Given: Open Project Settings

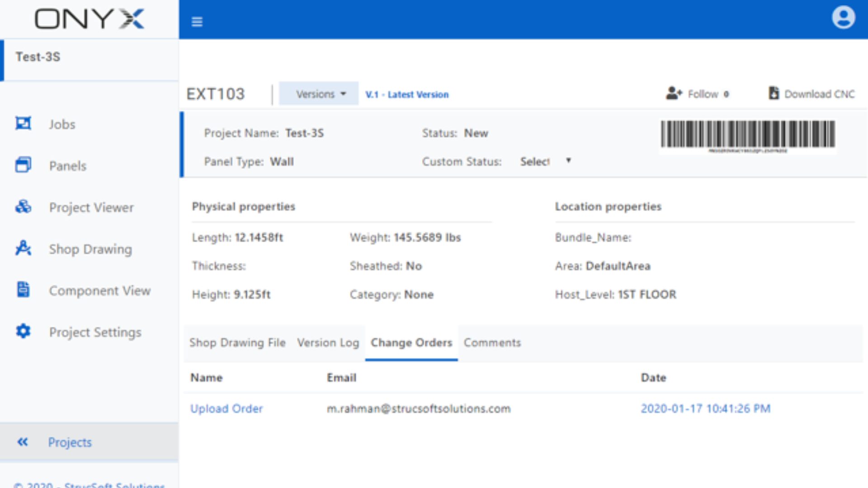Looking at the screenshot, I should tap(95, 332).
